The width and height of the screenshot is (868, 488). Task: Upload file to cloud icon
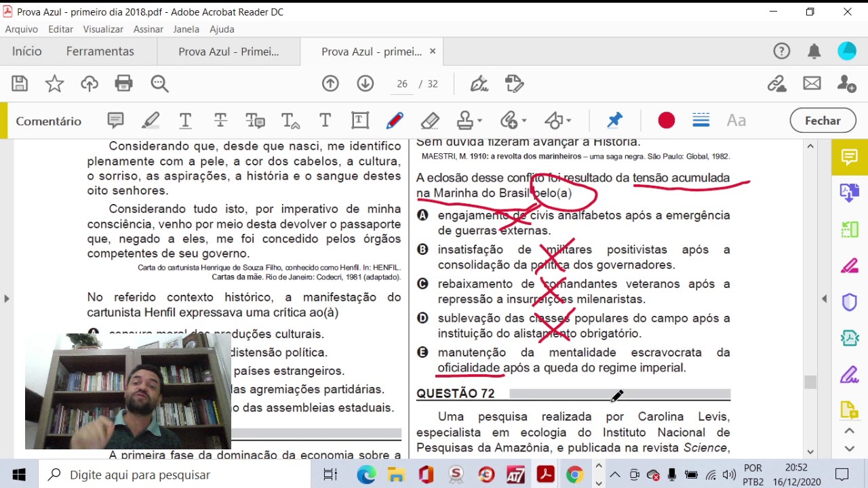click(x=90, y=83)
